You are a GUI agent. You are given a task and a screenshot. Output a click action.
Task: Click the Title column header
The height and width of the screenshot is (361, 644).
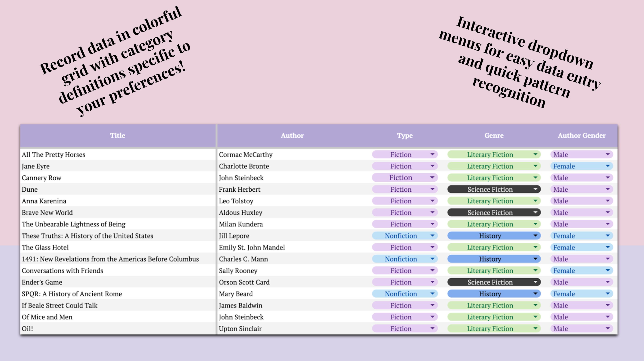click(118, 135)
